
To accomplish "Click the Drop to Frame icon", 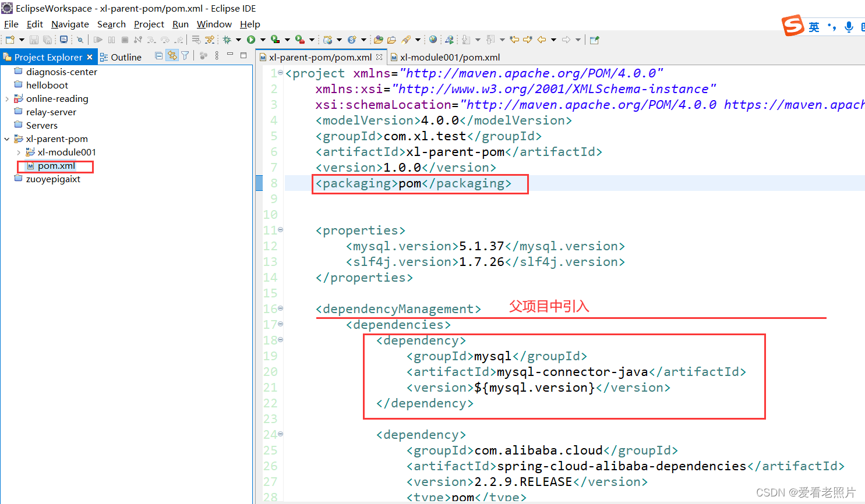I will click(196, 40).
